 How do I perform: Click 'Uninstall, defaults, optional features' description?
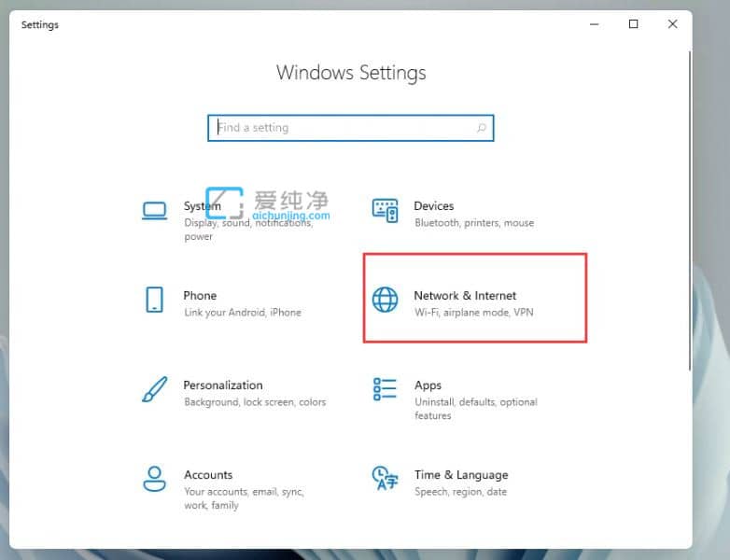tap(476, 409)
